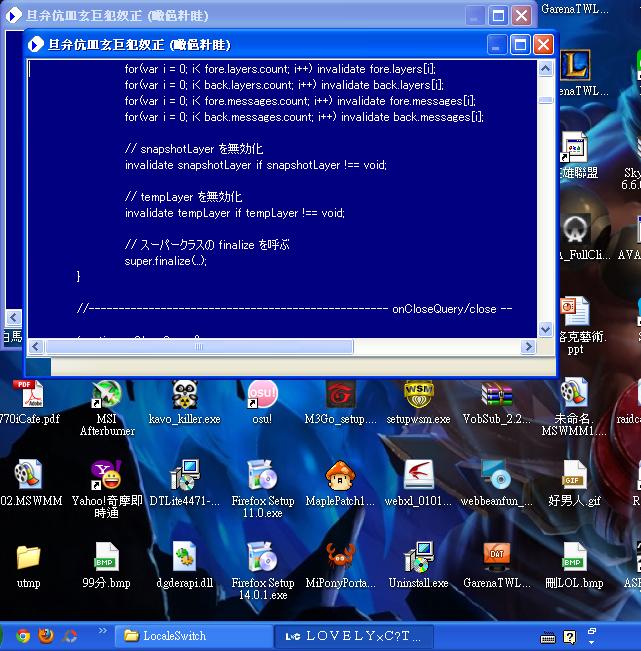Select the Uninstall.exe desktop icon
This screenshot has width=641, height=651.
[x=418, y=557]
